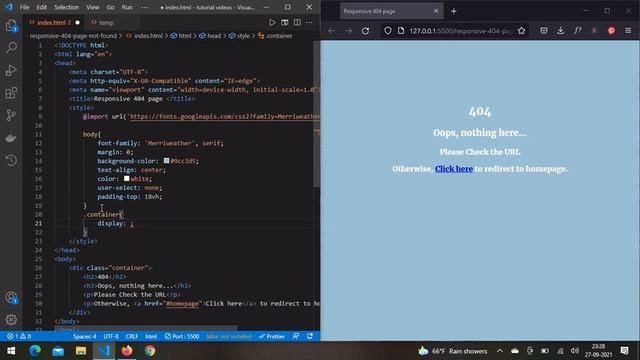This screenshot has width=640, height=360.
Task: Open a new Firefox tab
Action: pyautogui.click(x=453, y=11)
